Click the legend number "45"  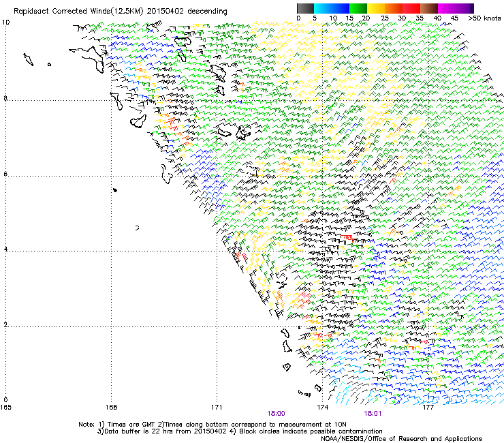click(x=454, y=18)
